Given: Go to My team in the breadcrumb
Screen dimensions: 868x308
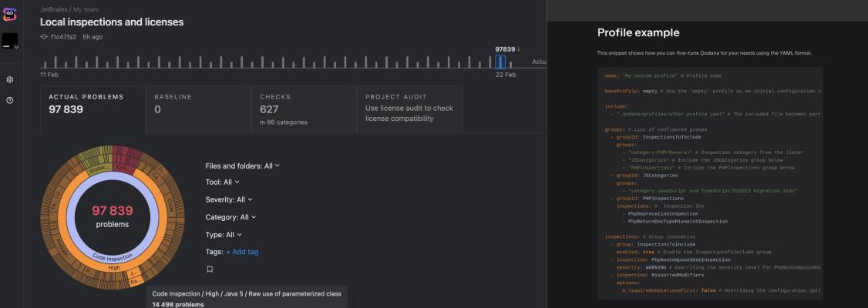Looking at the screenshot, I should (87, 10).
